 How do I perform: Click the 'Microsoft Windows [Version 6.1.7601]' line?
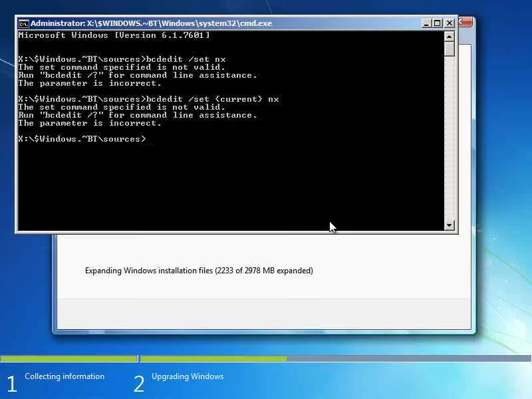(114, 35)
